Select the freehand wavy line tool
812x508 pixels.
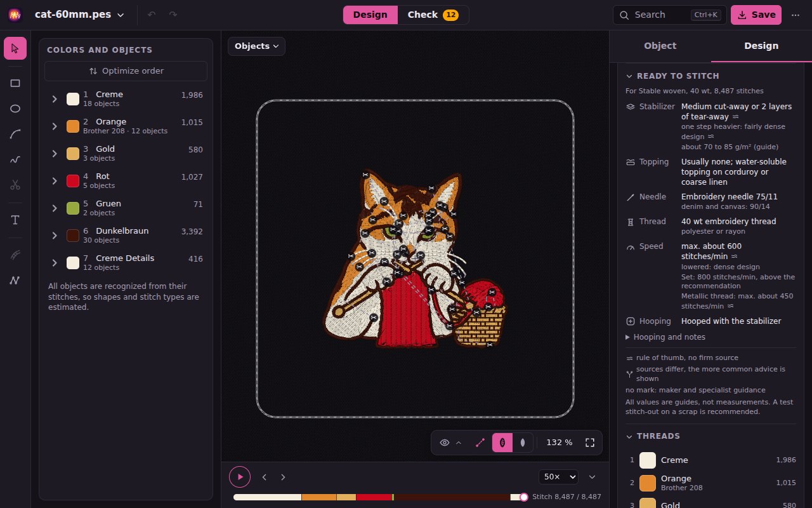coord(15,159)
